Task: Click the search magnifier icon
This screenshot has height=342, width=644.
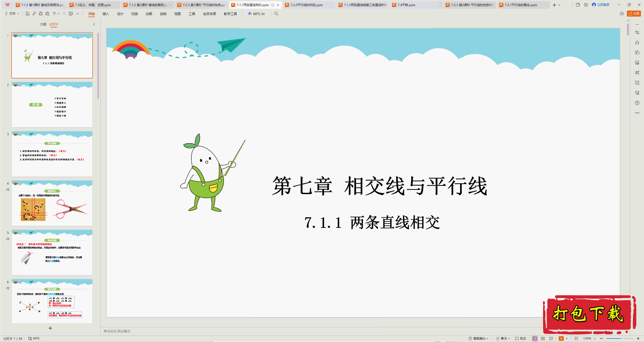Action: 276,14
